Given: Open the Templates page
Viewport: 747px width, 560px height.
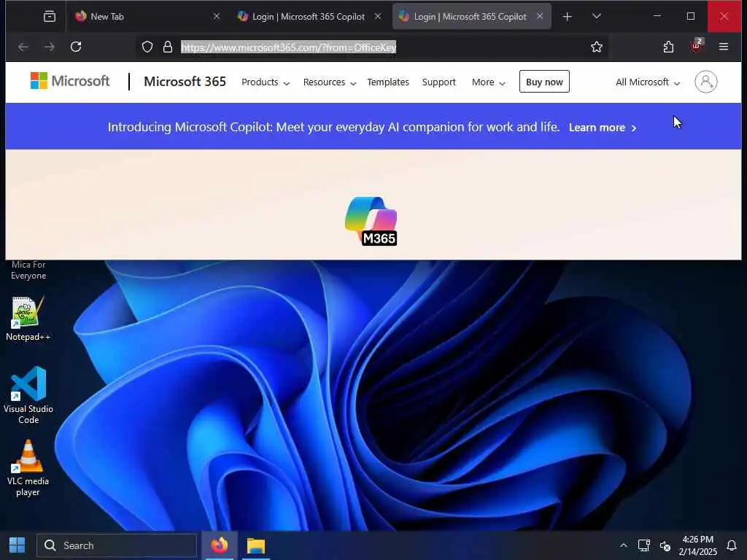Looking at the screenshot, I should (388, 82).
